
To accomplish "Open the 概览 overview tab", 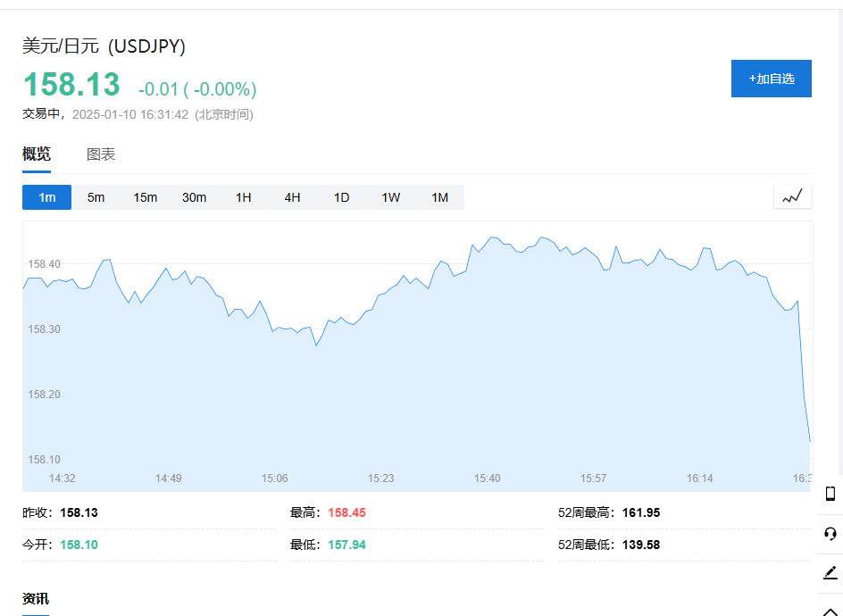I will (x=37, y=154).
